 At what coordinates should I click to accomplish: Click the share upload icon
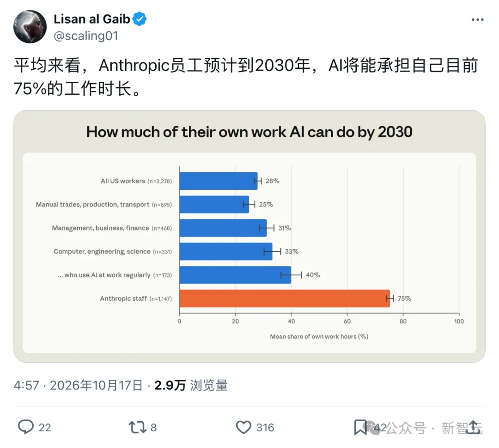coord(474,427)
